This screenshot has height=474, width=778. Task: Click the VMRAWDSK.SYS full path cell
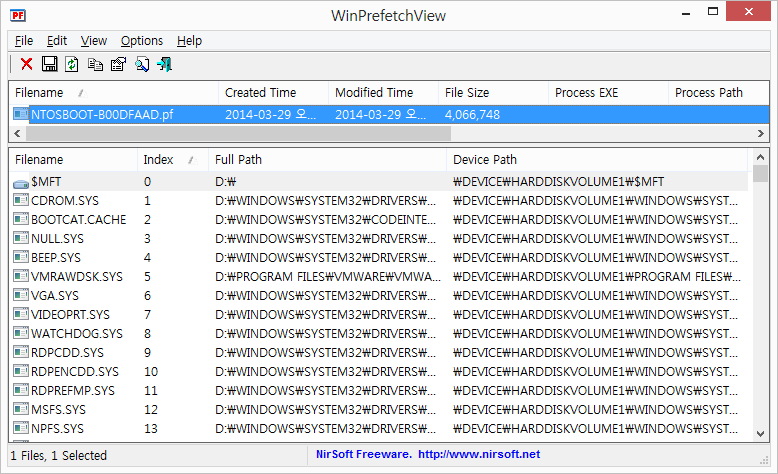point(328,276)
